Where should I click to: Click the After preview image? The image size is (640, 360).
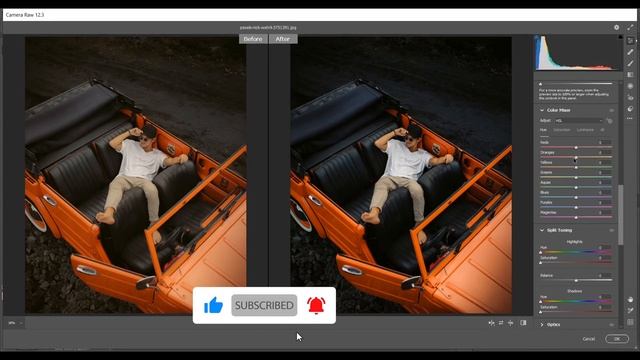tap(401, 175)
